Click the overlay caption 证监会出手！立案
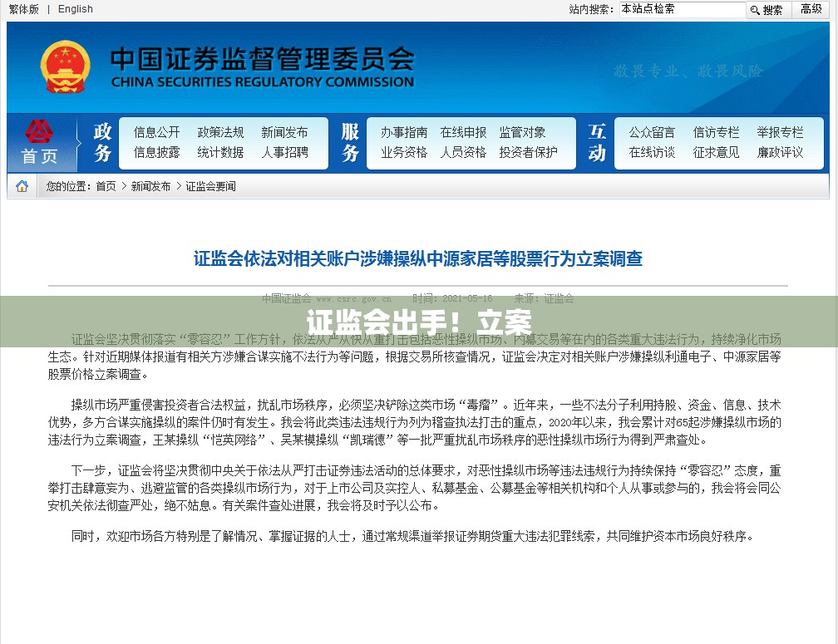The height and width of the screenshot is (644, 838). pyautogui.click(x=418, y=322)
